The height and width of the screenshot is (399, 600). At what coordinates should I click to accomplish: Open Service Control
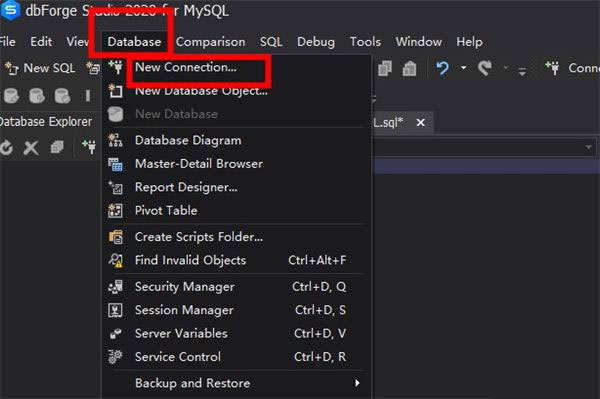178,357
